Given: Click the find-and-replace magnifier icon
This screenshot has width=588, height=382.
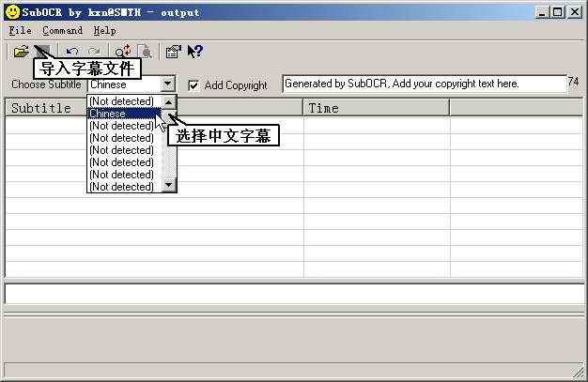Looking at the screenshot, I should 123,52.
